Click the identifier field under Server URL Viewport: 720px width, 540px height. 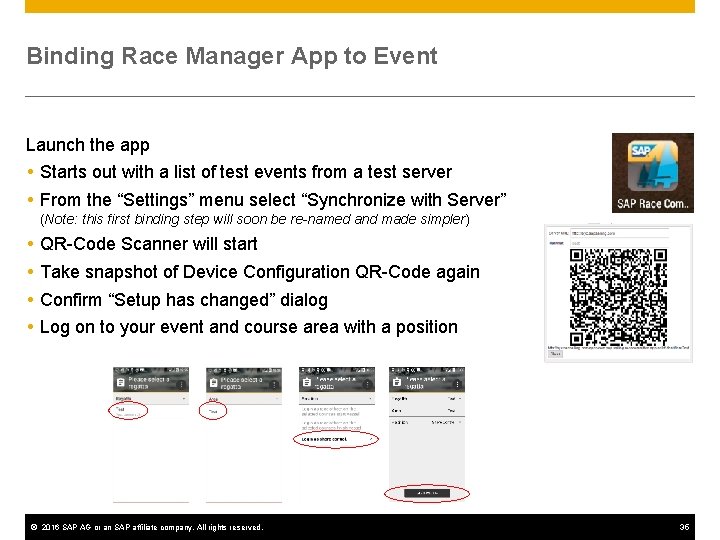click(x=619, y=243)
